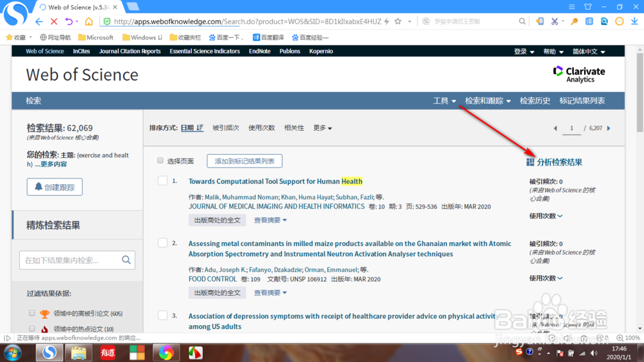
Task: Open the 登录 login dropdown
Action: click(524, 52)
